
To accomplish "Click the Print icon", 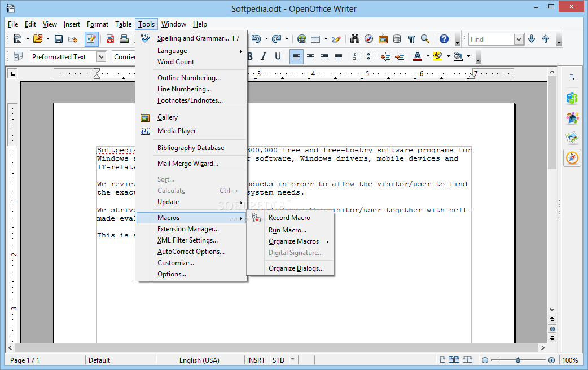I will point(124,39).
